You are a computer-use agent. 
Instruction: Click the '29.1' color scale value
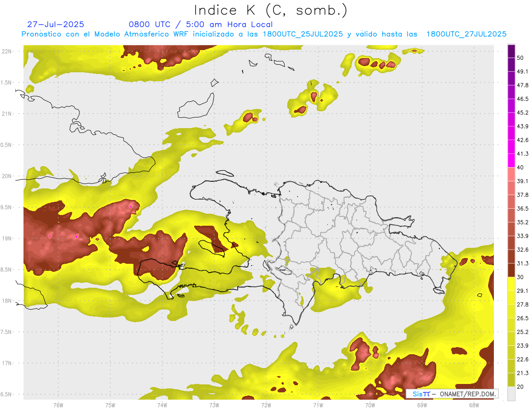coord(523,290)
